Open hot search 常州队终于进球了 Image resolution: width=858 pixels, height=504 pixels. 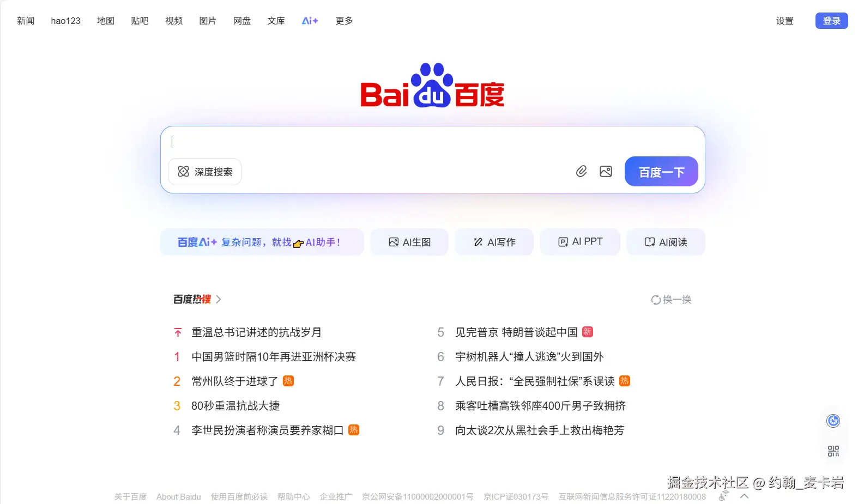click(x=235, y=381)
